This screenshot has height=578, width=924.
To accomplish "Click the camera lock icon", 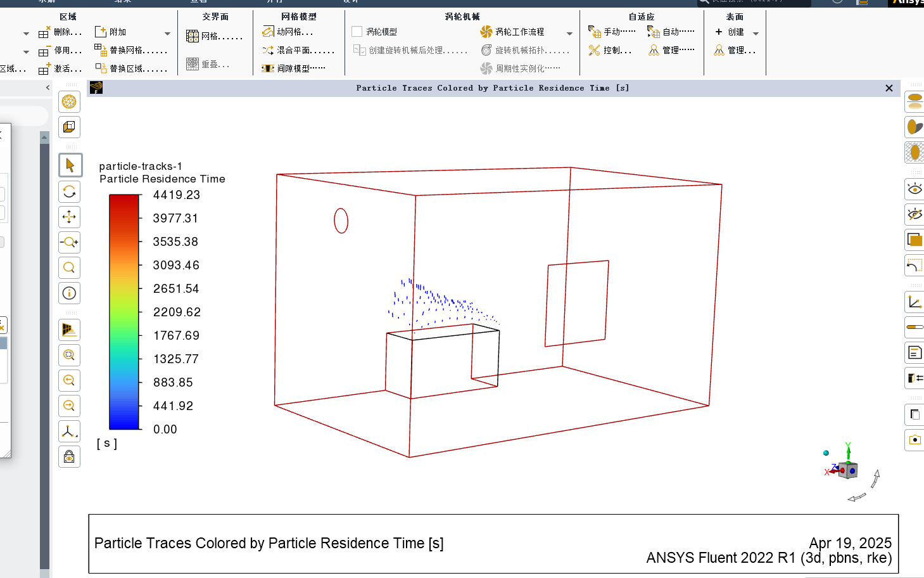I will click(70, 456).
